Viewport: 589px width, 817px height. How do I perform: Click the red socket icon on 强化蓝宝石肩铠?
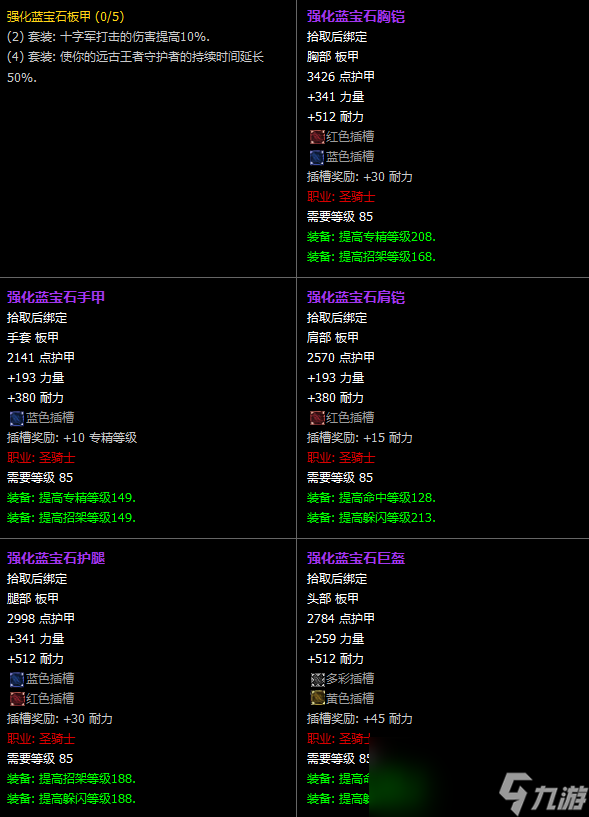point(317,418)
